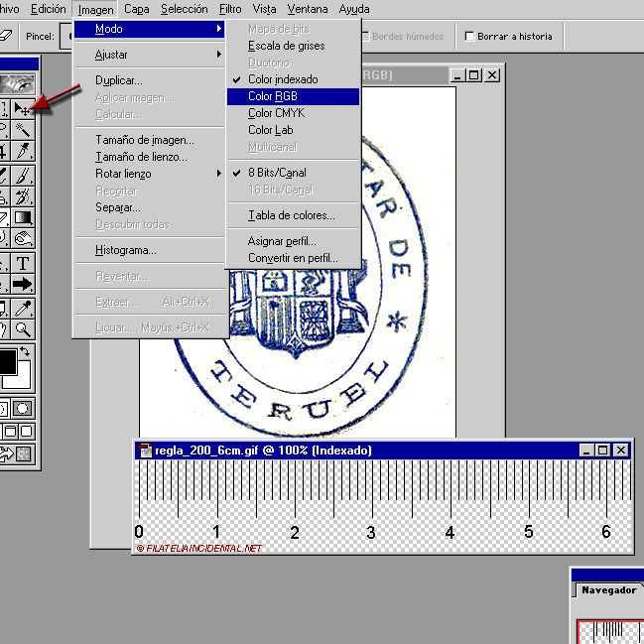
Task: Toggle the Bordes húmedos checkbox
Action: point(363,37)
